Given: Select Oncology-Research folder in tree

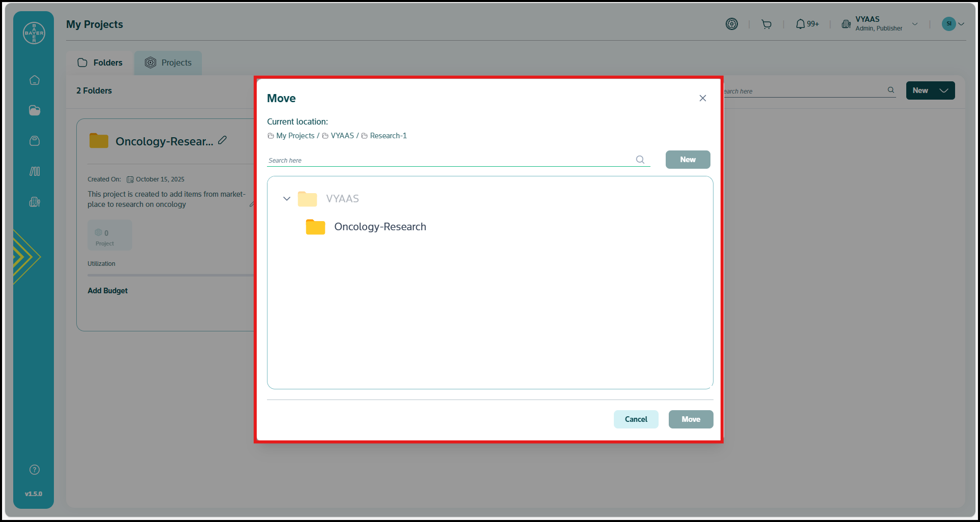Looking at the screenshot, I should (x=379, y=227).
